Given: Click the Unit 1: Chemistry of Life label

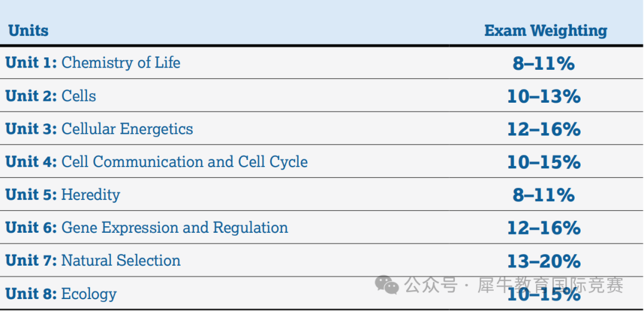Looking at the screenshot, I should [93, 63].
